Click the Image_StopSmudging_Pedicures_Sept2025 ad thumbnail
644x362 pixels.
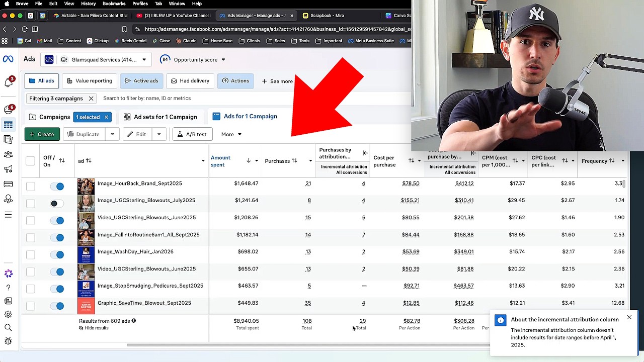pos(86,289)
